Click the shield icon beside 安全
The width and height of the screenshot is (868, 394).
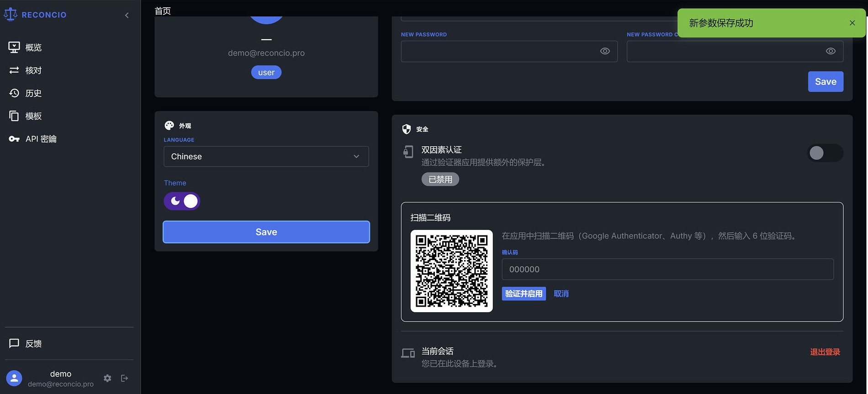[406, 129]
